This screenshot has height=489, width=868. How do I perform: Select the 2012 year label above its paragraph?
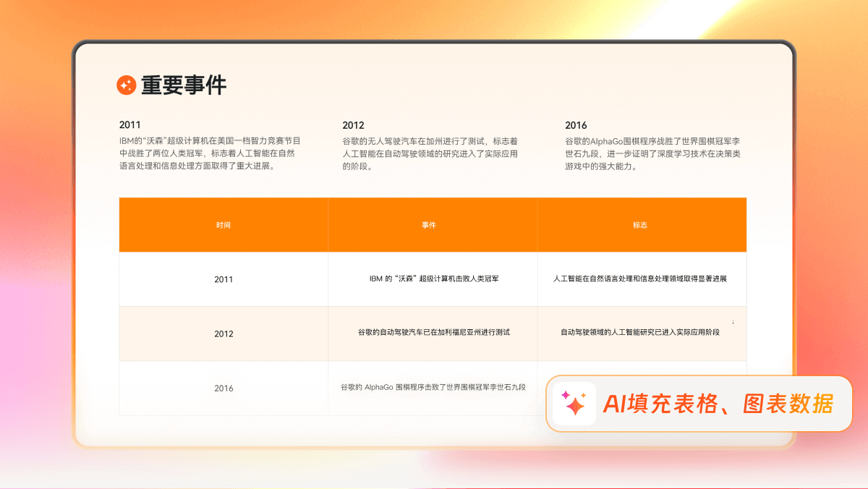pyautogui.click(x=354, y=124)
